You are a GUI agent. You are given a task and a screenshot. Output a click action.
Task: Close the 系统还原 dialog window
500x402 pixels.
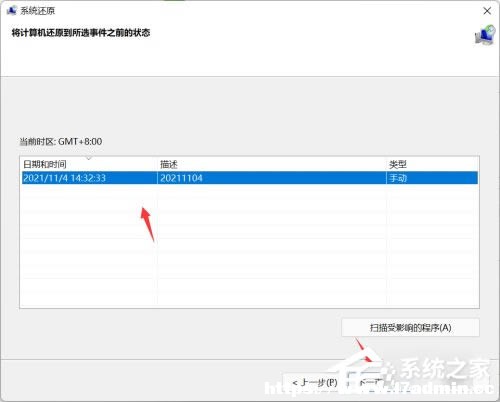click(x=487, y=11)
